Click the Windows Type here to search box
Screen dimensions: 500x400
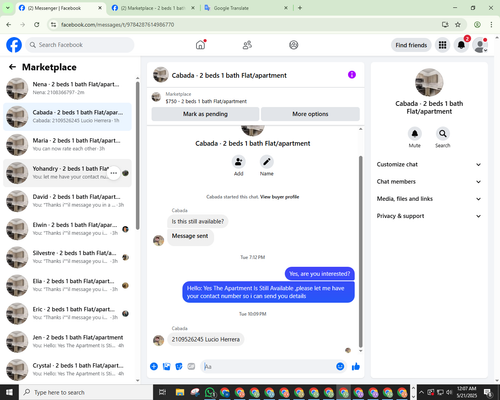tap(86, 392)
